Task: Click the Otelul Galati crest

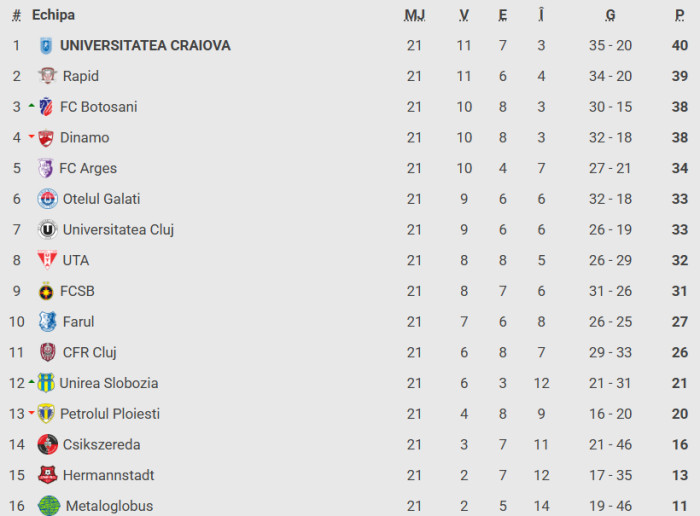Action: 47,199
